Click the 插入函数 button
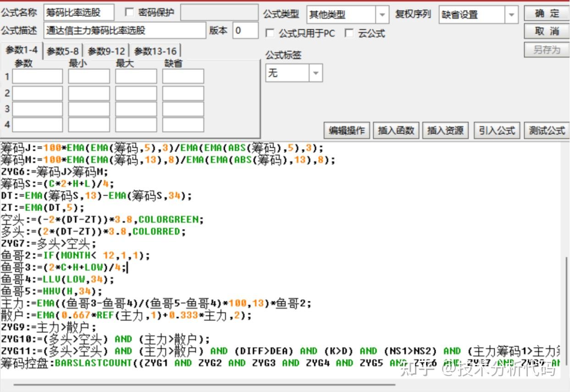This screenshot has width=570, height=392. (396, 130)
